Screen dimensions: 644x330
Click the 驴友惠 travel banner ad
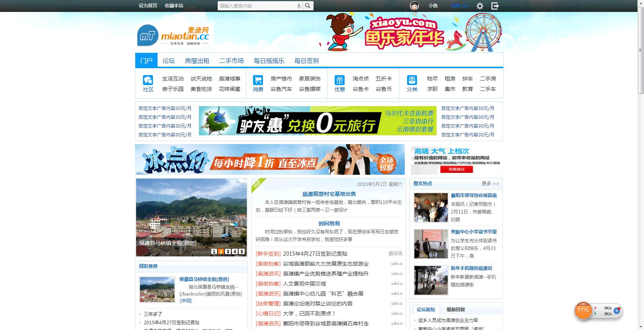(318, 121)
